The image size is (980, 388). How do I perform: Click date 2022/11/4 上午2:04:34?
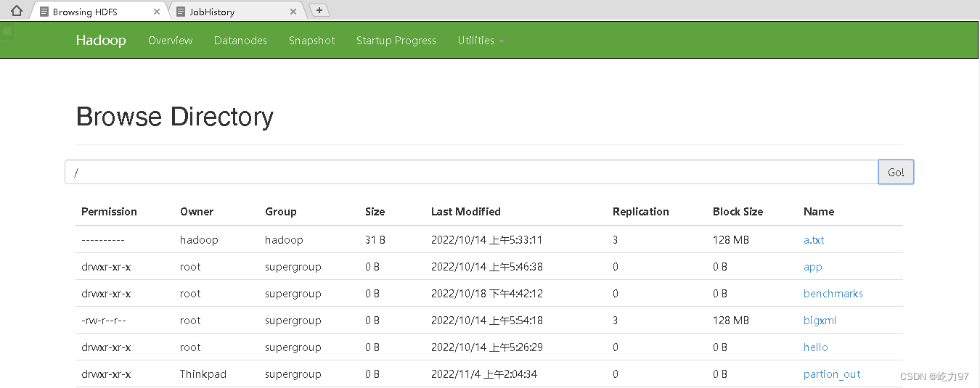pyautogui.click(x=484, y=374)
